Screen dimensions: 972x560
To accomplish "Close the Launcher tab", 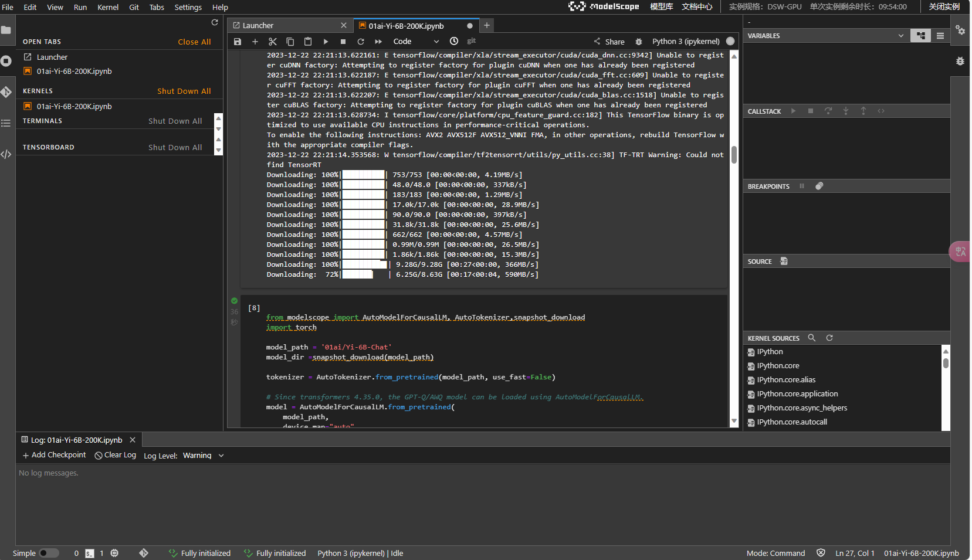I will 344,25.
